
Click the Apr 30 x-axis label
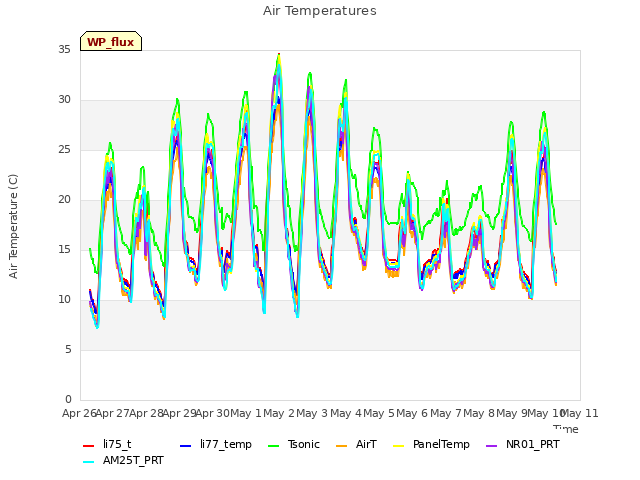coord(213,413)
